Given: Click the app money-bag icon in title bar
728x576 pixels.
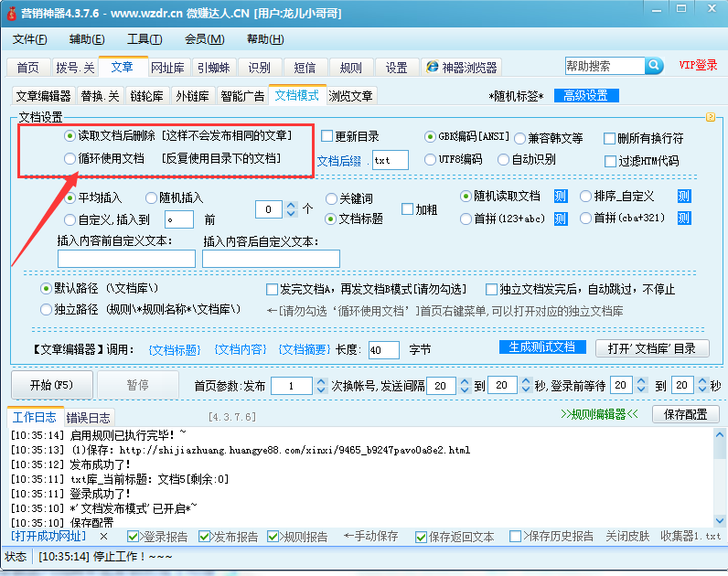Looking at the screenshot, I should coord(12,13).
